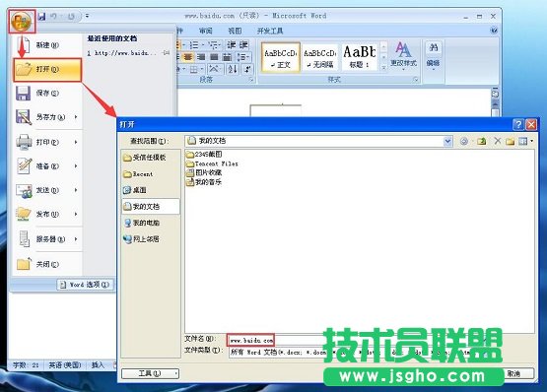Click the Undo icon in quick access toolbar

[53, 17]
